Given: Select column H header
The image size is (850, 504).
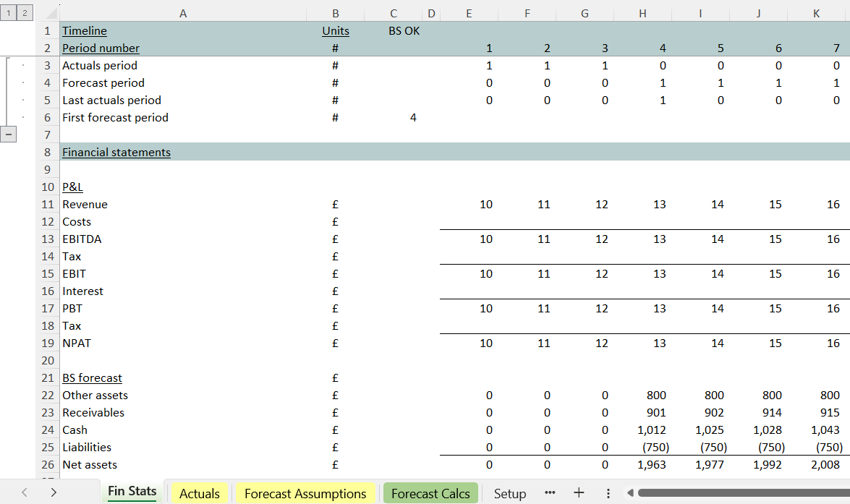Looking at the screenshot, I should click(642, 13).
